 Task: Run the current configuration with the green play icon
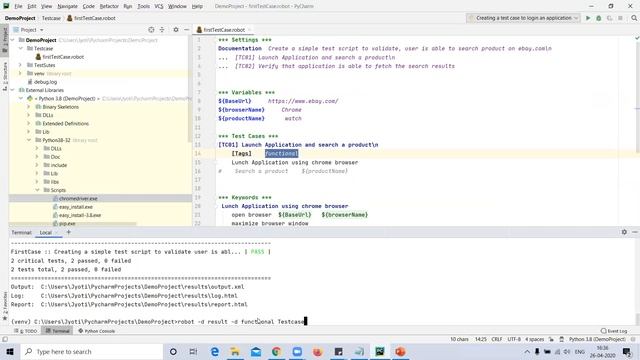[x=588, y=18]
